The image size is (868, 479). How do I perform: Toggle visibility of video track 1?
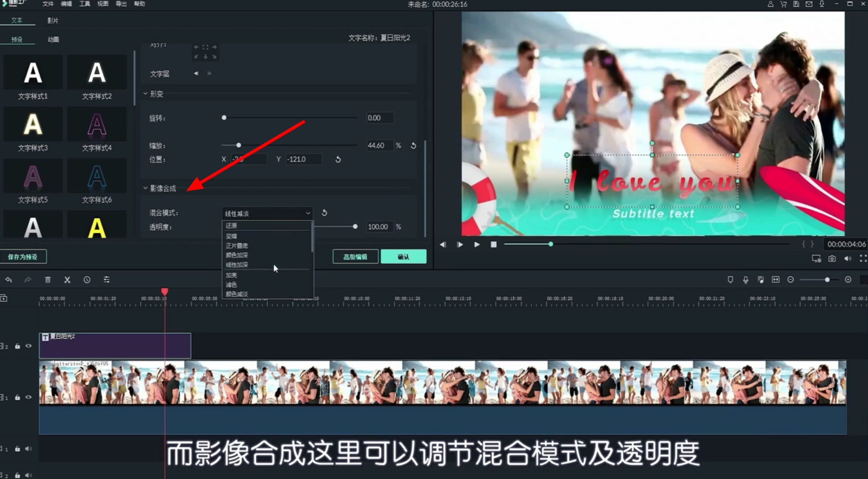29,398
